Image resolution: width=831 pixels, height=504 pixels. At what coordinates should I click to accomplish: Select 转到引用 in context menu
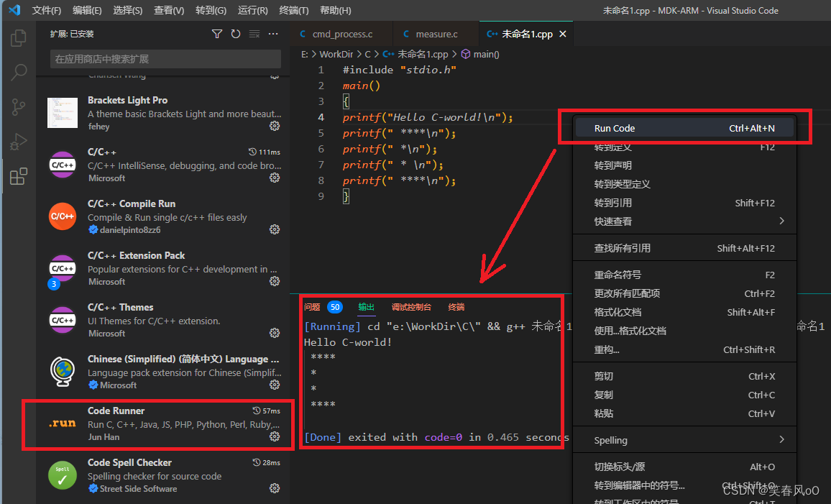click(684, 203)
